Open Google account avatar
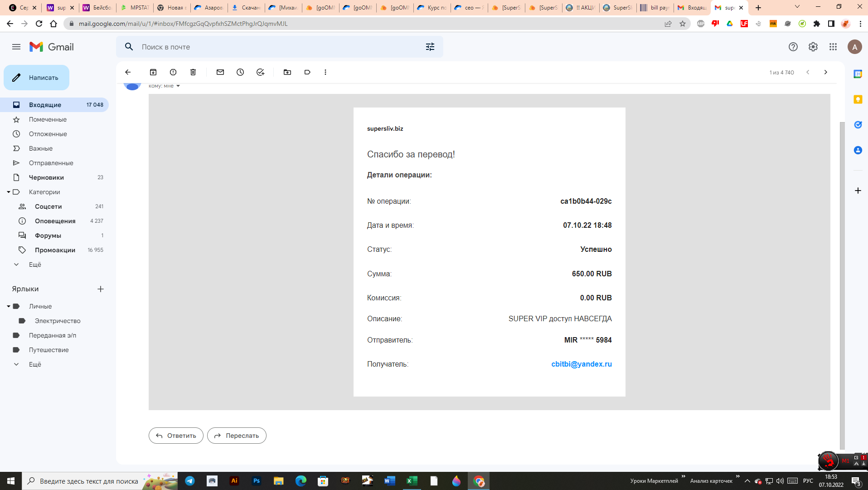 (x=855, y=47)
